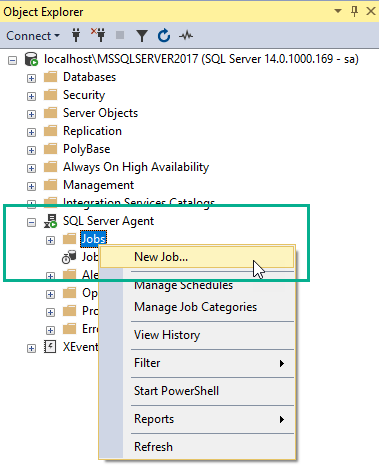Screen dimensions: 379x466
Task: Open the Reports submenu
Action: (x=197, y=419)
